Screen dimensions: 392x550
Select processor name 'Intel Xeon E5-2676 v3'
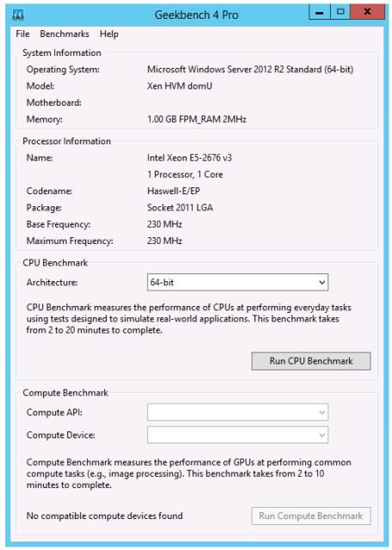pyautogui.click(x=189, y=158)
